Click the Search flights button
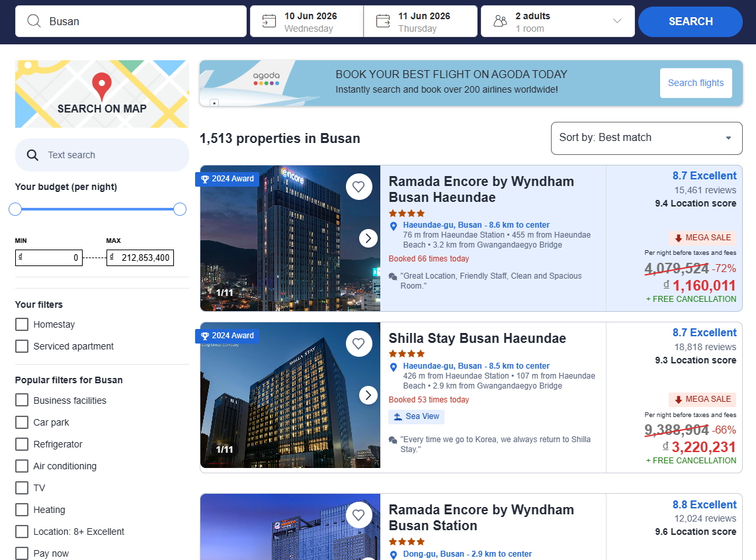756x560 pixels. (x=695, y=83)
